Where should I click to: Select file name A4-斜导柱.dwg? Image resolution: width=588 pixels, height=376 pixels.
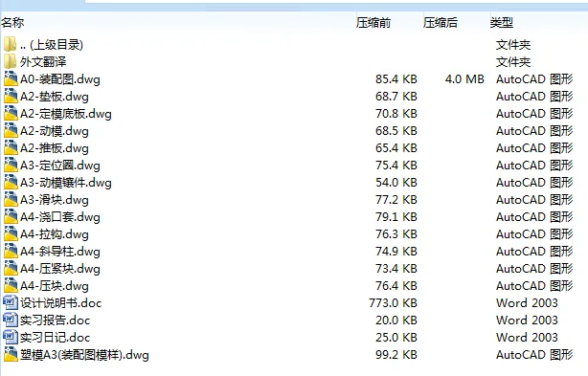click(x=60, y=252)
